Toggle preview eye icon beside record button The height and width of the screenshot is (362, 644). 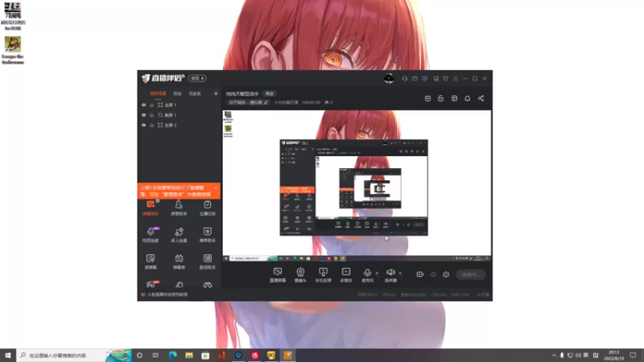tap(433, 274)
